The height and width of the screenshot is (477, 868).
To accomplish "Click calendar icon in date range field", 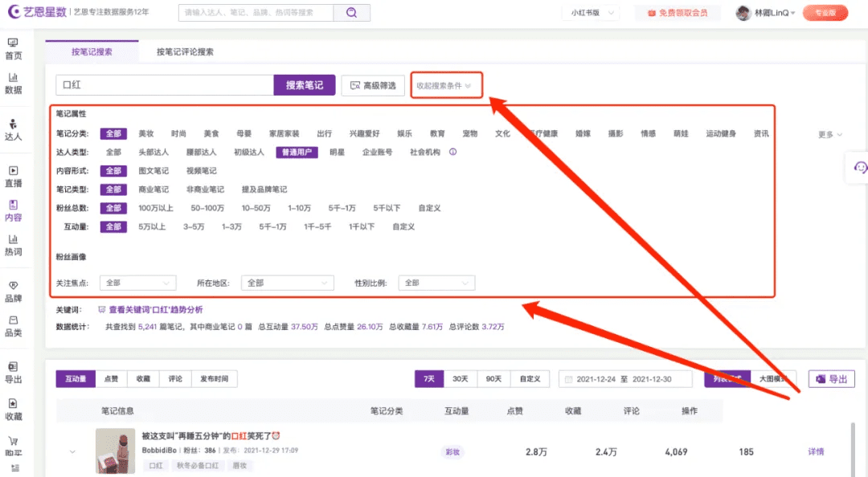I will coord(568,379).
